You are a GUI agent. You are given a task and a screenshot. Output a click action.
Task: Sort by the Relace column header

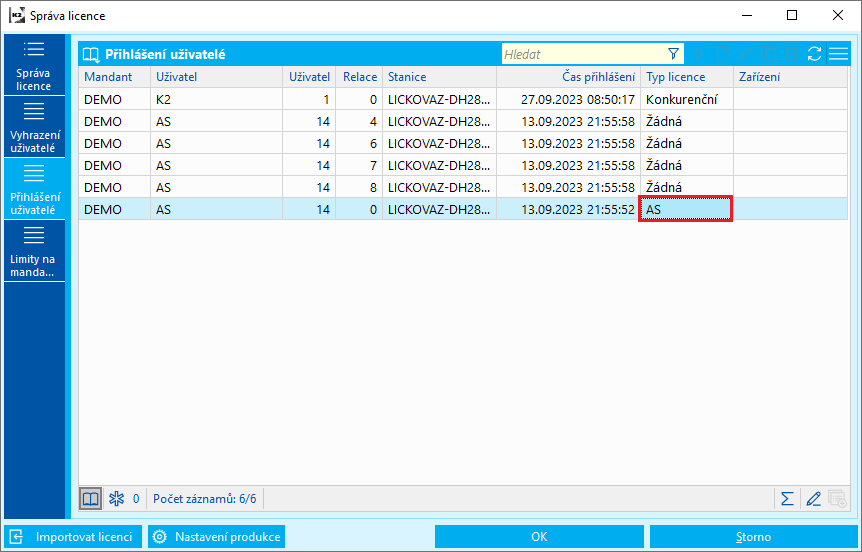[360, 77]
